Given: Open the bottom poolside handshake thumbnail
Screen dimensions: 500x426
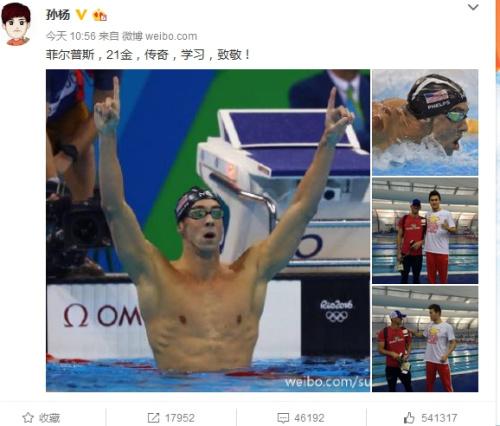Looking at the screenshot, I should (425, 339).
